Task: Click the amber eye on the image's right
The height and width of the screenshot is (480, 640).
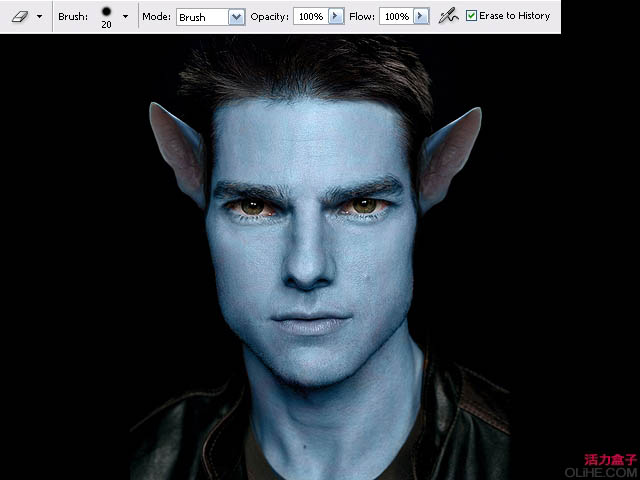Action: click(x=364, y=206)
